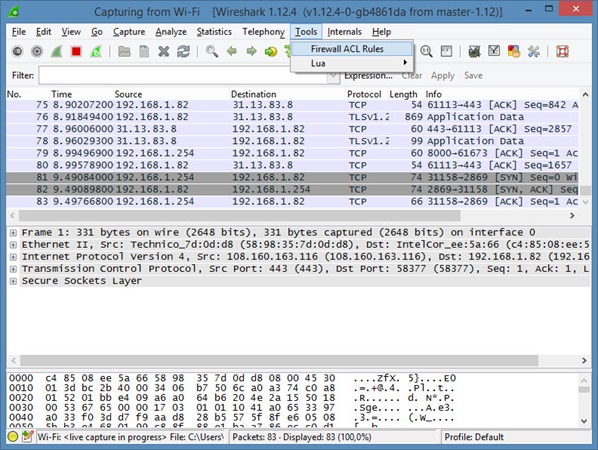
Task: Open the Capture menu
Action: tap(129, 32)
